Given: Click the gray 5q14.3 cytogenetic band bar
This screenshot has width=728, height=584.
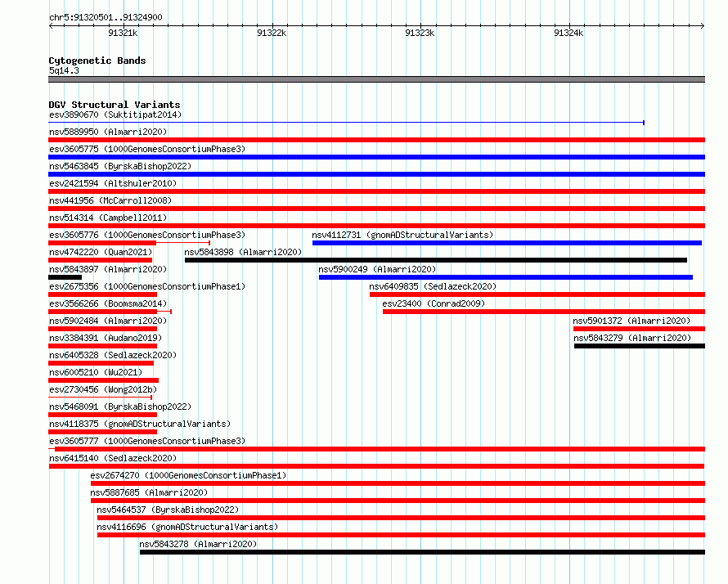Looking at the screenshot, I should pos(376,79).
